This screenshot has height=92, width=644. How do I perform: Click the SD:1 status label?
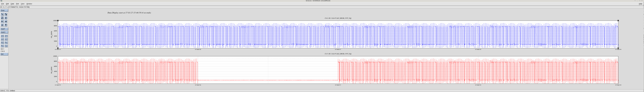point(2,49)
